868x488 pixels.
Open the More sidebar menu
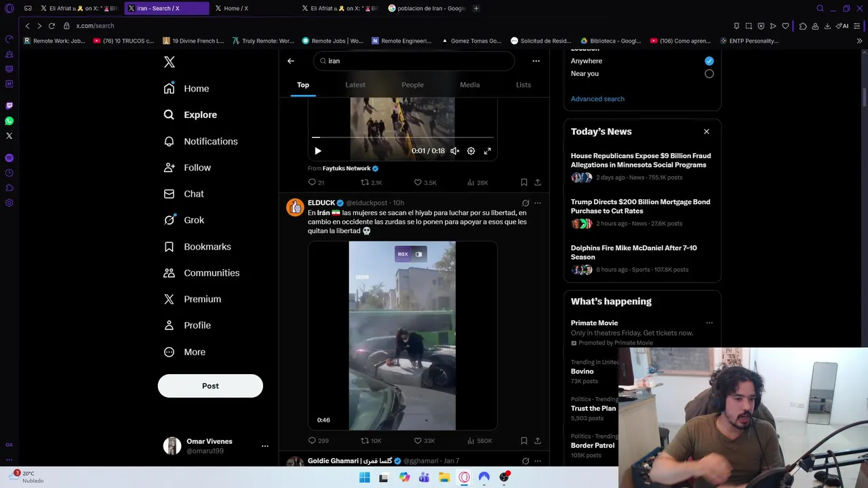pyautogui.click(x=184, y=352)
